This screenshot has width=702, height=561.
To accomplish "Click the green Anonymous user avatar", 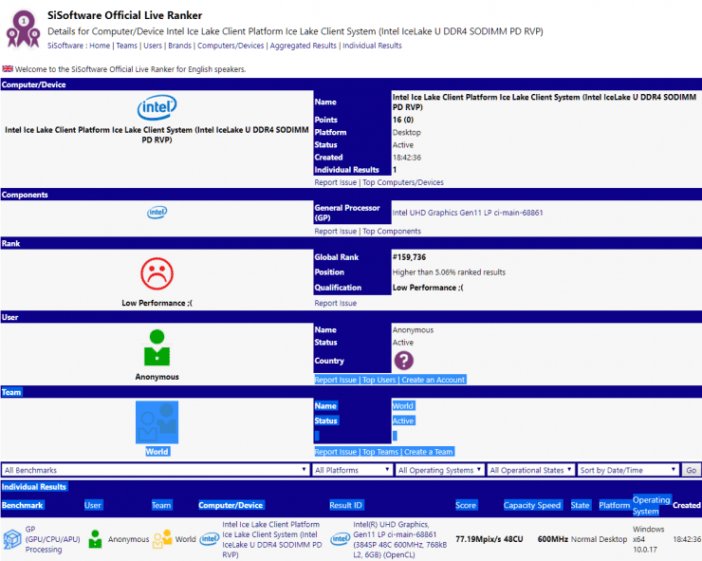I will [157, 347].
